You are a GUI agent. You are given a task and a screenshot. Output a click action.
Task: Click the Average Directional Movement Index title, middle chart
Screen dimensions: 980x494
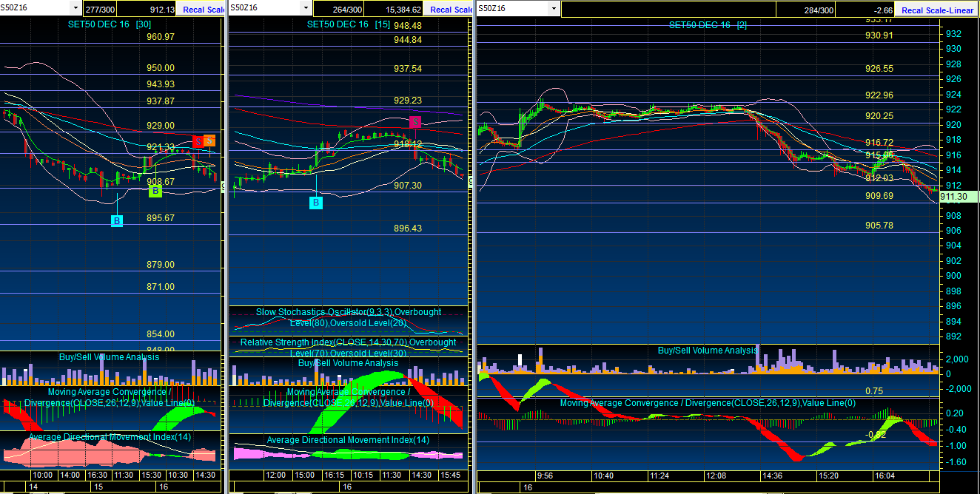[x=348, y=440]
